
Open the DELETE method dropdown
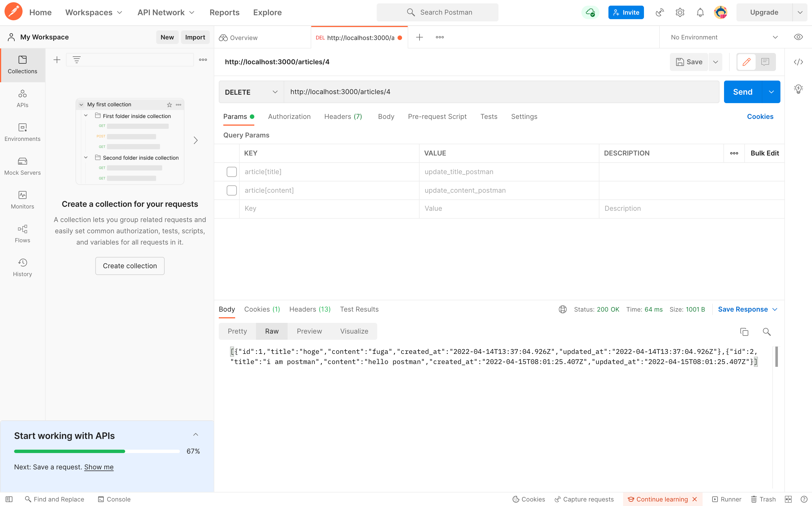click(x=251, y=92)
